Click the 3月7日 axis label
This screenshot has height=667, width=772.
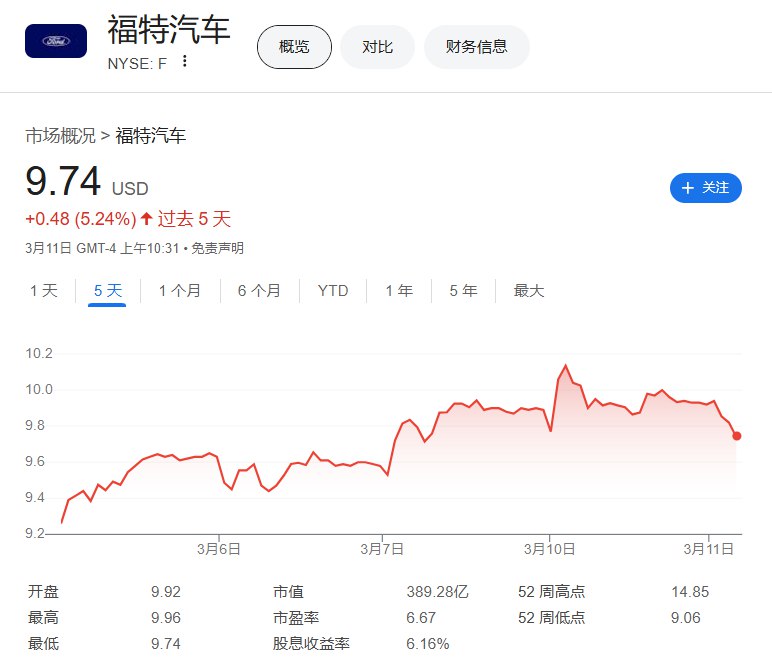pos(382,549)
